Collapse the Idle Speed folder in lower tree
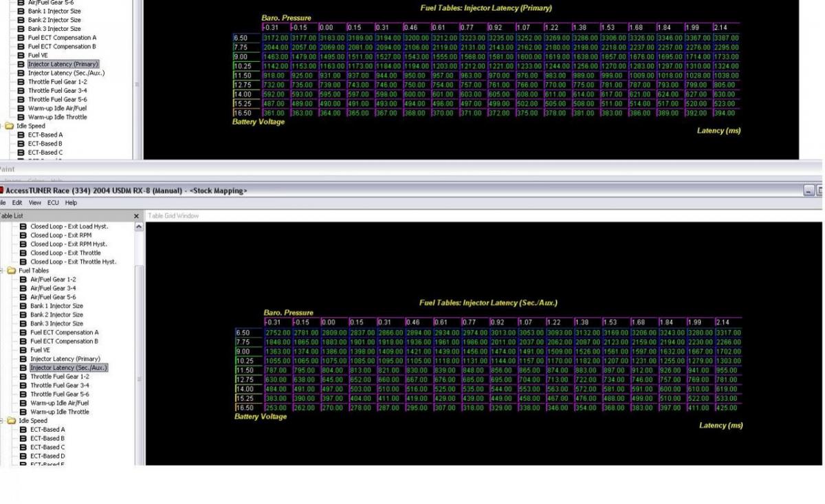Screen dimensions: 825x504 point(2,421)
